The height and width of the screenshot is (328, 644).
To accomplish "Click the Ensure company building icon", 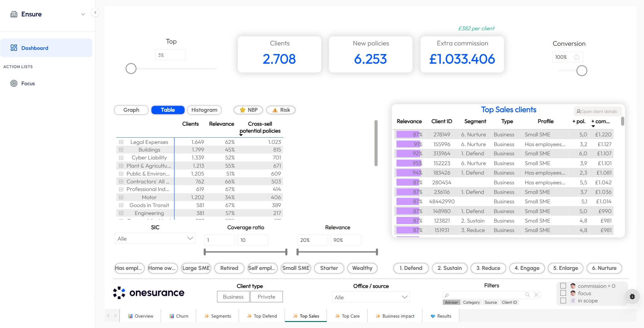I will pyautogui.click(x=13, y=14).
